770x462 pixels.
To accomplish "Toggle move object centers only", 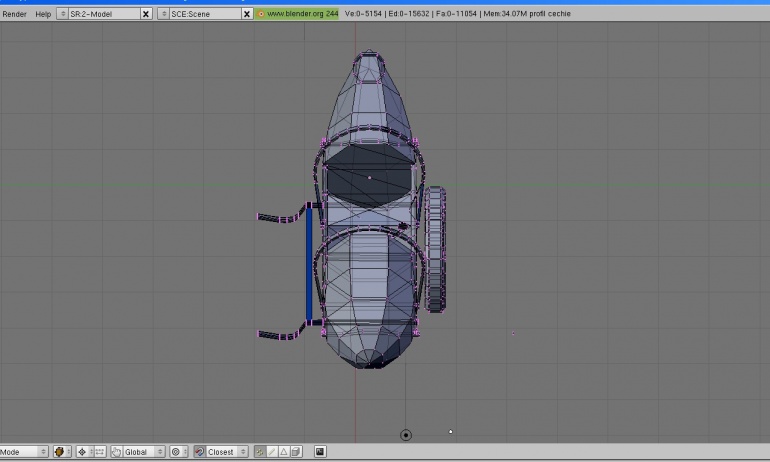I will (100, 452).
